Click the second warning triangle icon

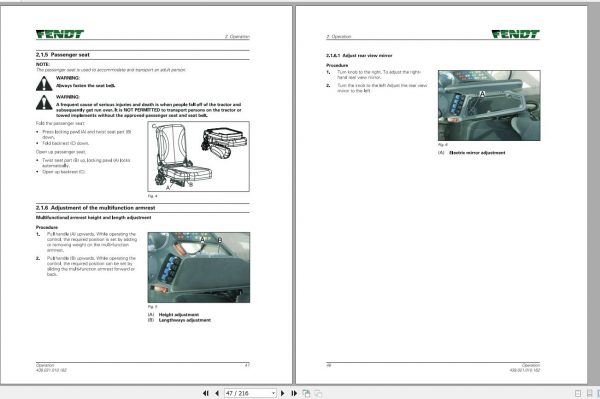point(44,103)
